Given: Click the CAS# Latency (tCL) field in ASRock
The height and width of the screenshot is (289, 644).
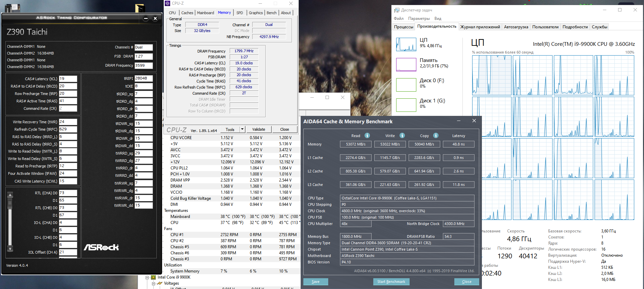Looking at the screenshot, I should tap(68, 79).
